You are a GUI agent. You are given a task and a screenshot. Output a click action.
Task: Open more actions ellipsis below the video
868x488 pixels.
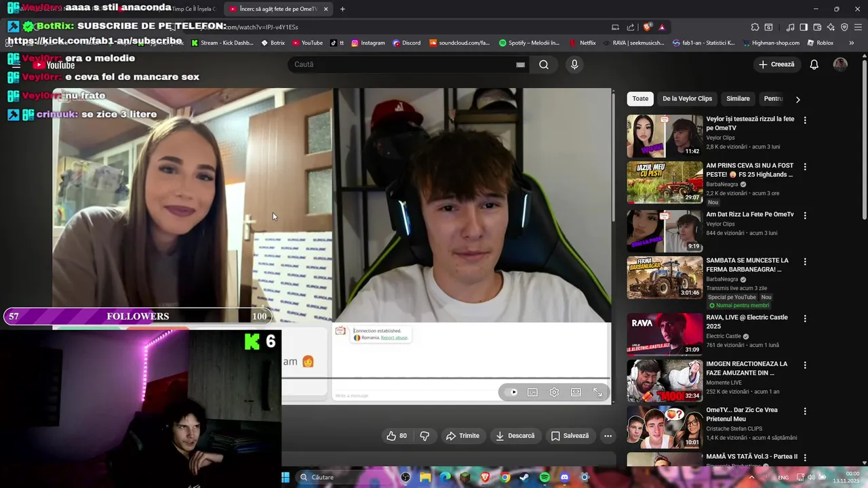coord(608,436)
